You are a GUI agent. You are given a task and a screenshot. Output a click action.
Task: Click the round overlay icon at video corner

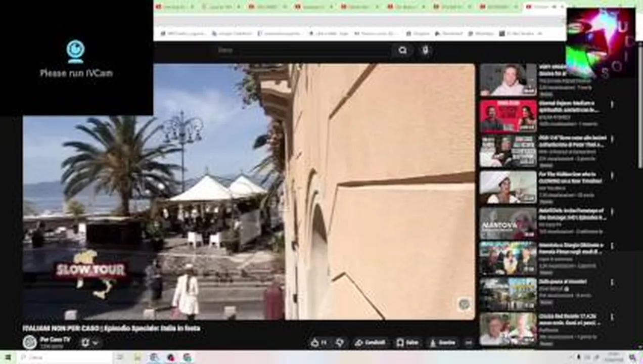(x=464, y=303)
